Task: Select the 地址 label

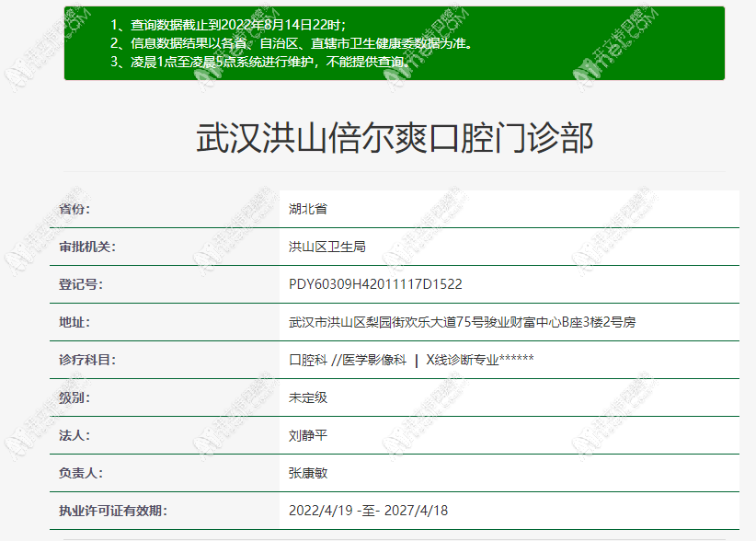Action: [x=74, y=322]
